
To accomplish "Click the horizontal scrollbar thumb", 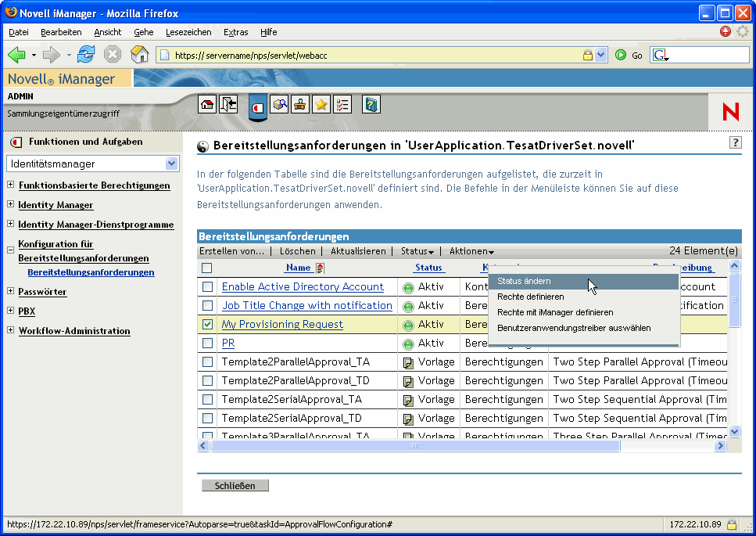I will tap(415, 446).
